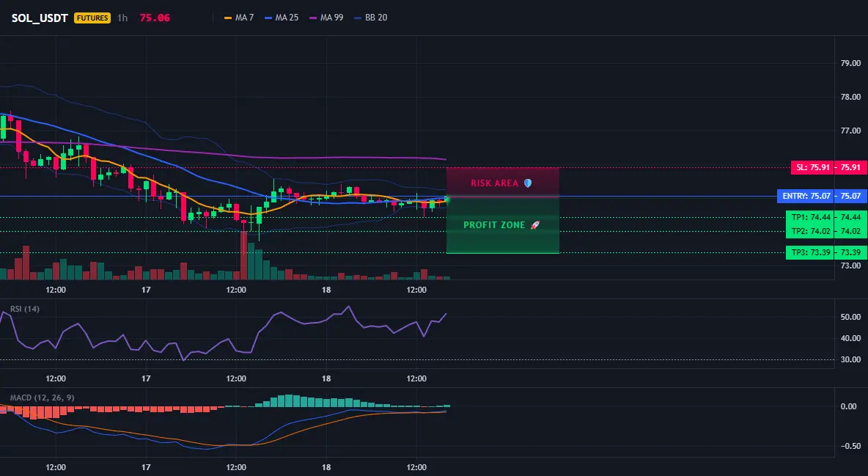This screenshot has width=868, height=476.
Task: Click 79.00 on the price axis
Action: [x=850, y=63]
